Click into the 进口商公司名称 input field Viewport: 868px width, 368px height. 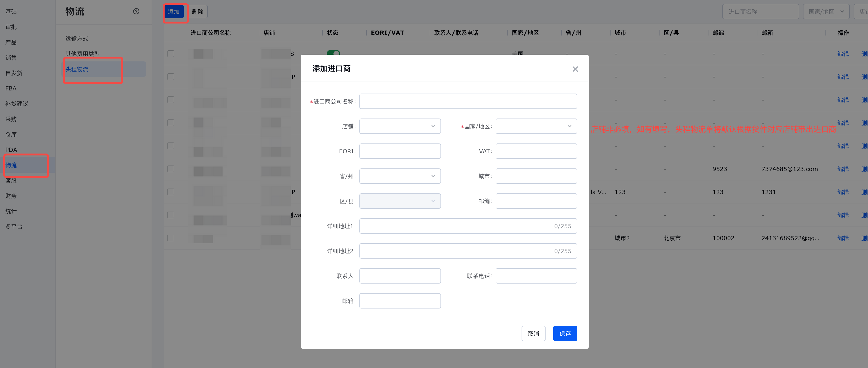point(468,101)
